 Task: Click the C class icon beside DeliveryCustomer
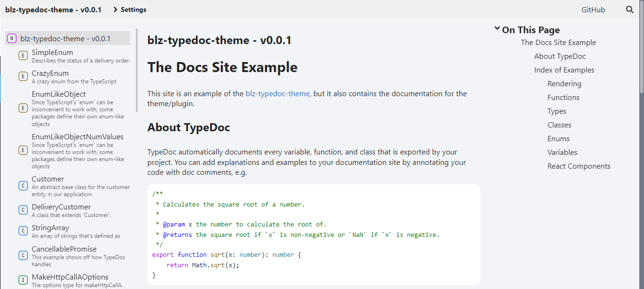[x=23, y=210]
